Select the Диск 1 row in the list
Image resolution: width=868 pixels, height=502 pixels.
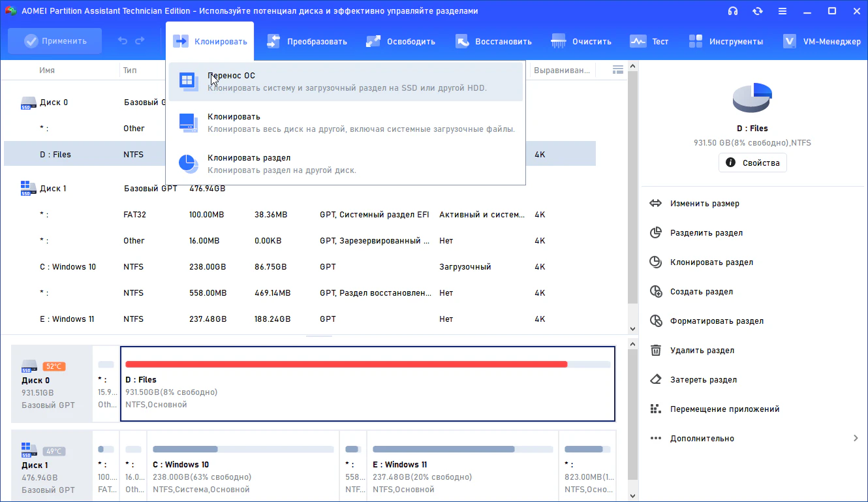(x=300, y=189)
